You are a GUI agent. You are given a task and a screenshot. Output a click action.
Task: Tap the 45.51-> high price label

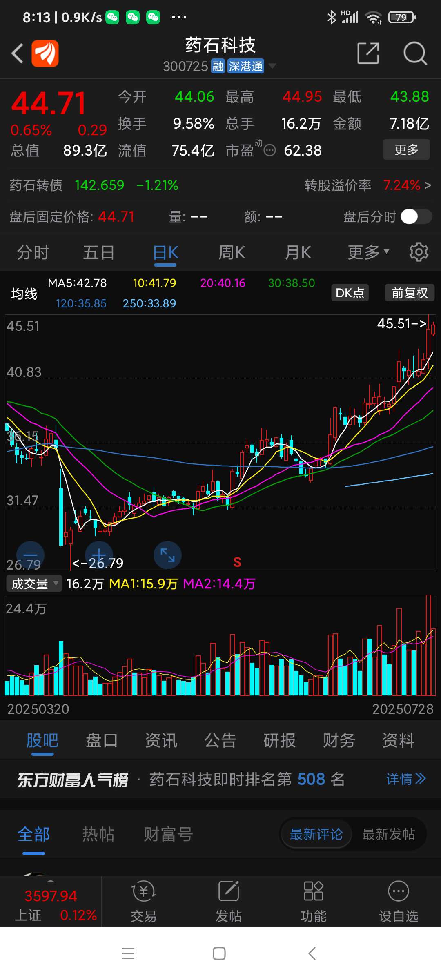[402, 324]
